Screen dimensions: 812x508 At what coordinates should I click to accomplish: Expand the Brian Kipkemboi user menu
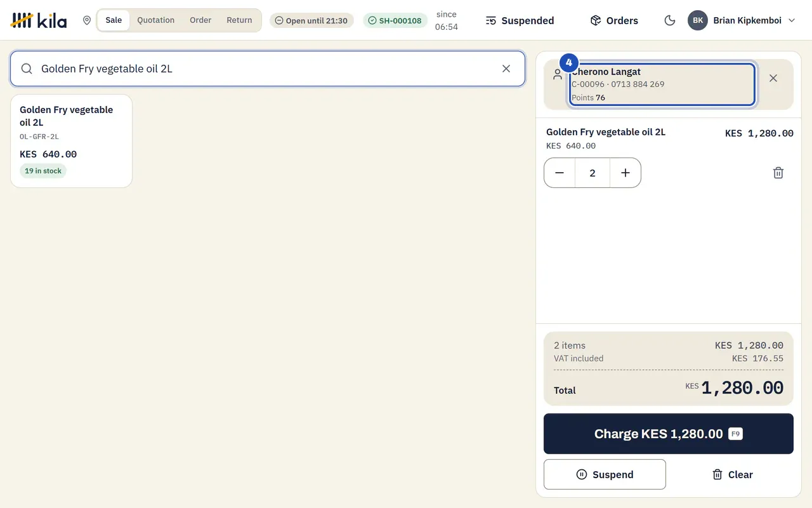tap(742, 20)
